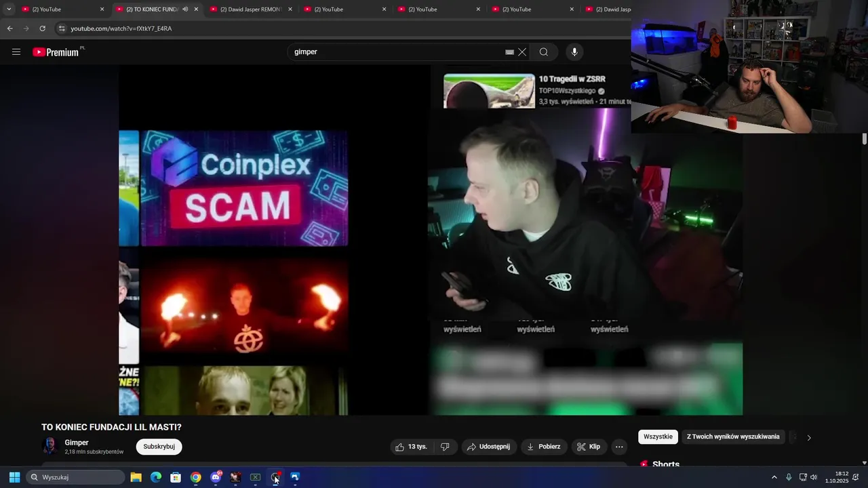This screenshot has height=488, width=868.
Task: Open Microsoft Store from the taskbar
Action: coord(176,477)
